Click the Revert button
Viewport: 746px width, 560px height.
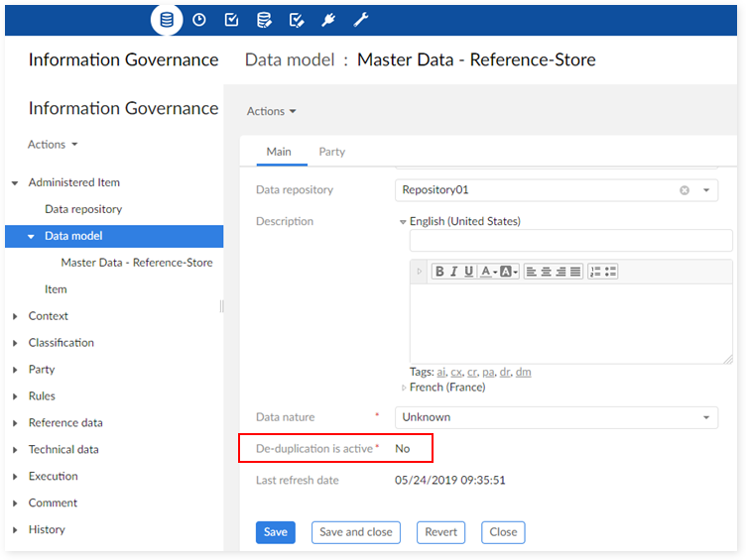tap(440, 532)
